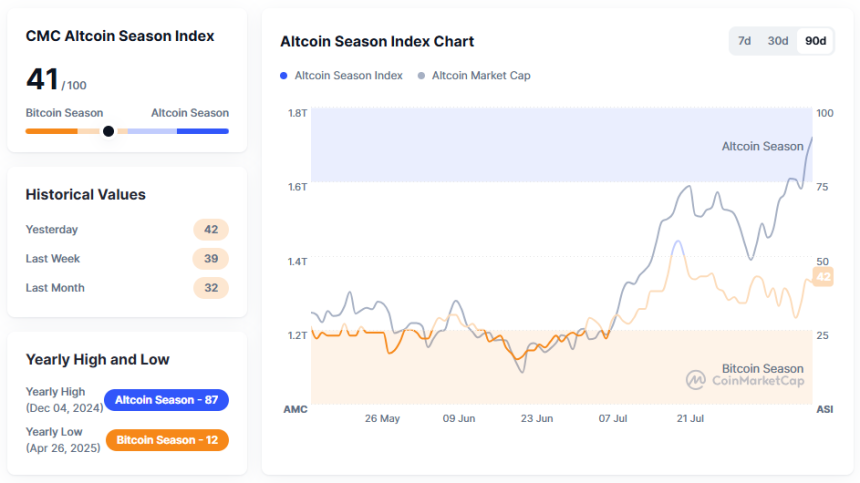Click the blue Altcoin Season Index legend dot

coord(284,75)
